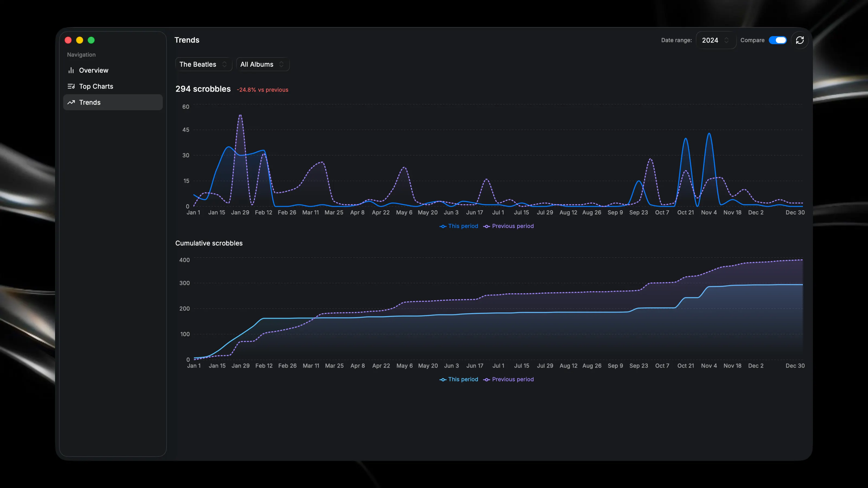
Task: Toggle Previous period in cumulative chart legend
Action: 508,379
